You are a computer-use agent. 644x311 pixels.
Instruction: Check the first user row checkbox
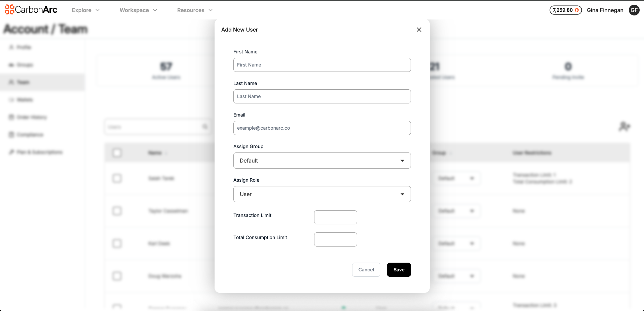117,178
